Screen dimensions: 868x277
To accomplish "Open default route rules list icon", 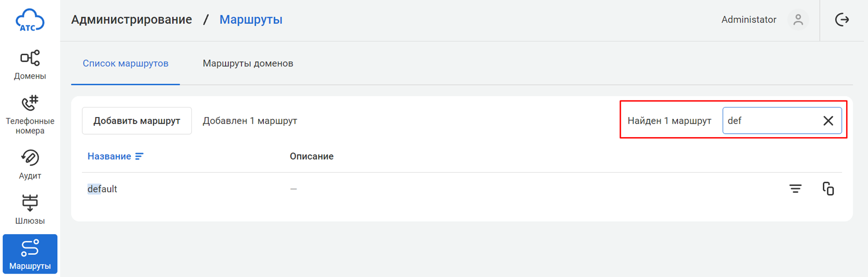I will [795, 189].
